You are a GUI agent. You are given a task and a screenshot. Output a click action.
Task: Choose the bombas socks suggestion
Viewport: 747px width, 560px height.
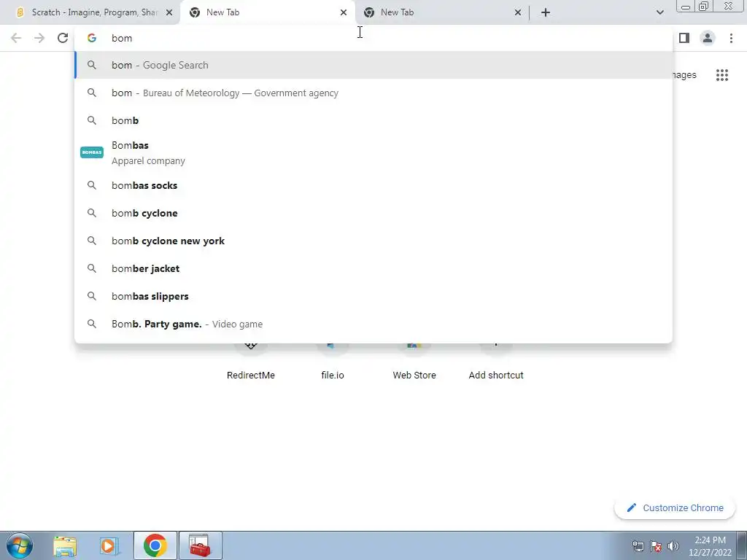tap(373, 185)
